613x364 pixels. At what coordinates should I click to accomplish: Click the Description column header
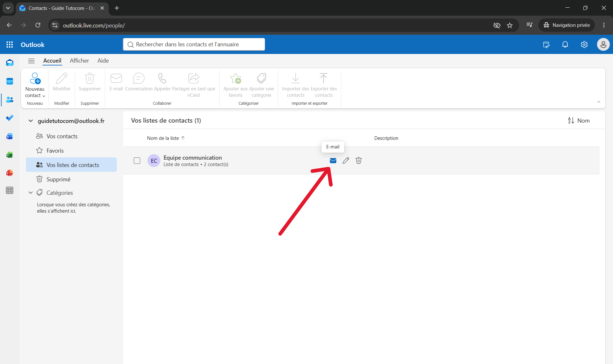pos(386,138)
